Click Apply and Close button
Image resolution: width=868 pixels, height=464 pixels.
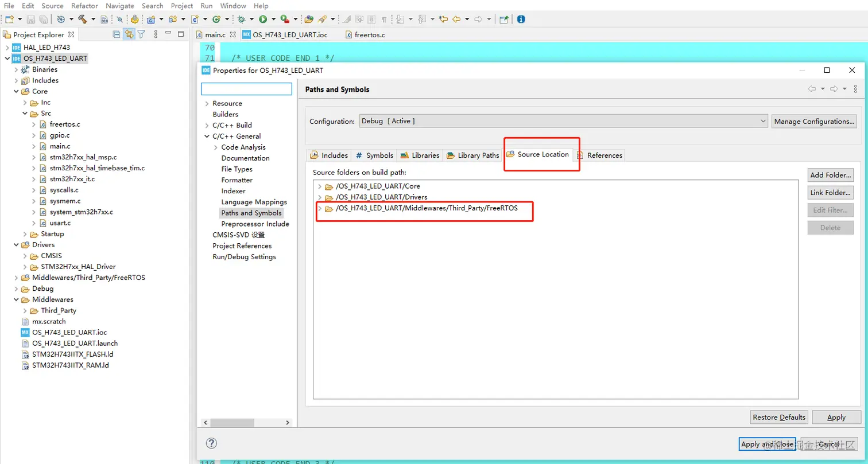click(767, 444)
